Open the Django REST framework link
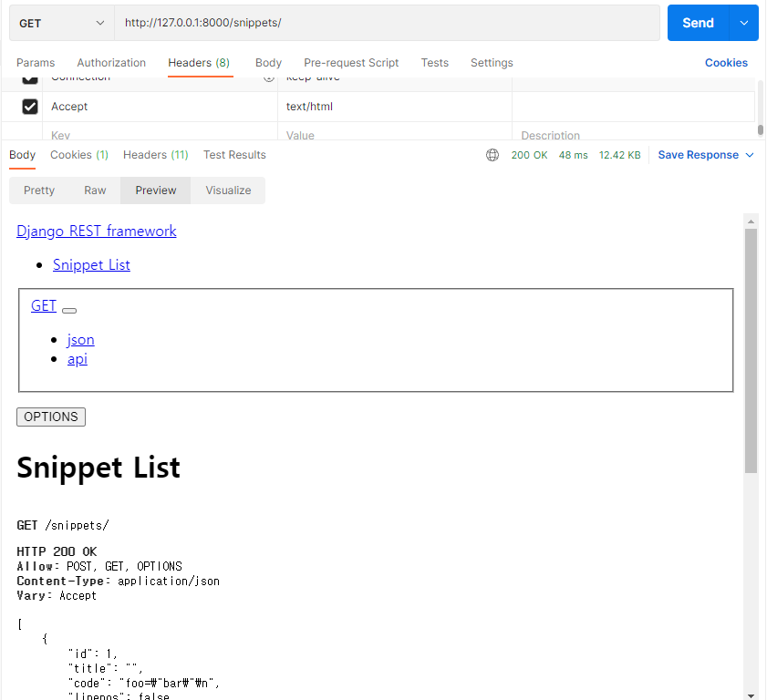Screen dimensions: 767x700 tap(97, 231)
